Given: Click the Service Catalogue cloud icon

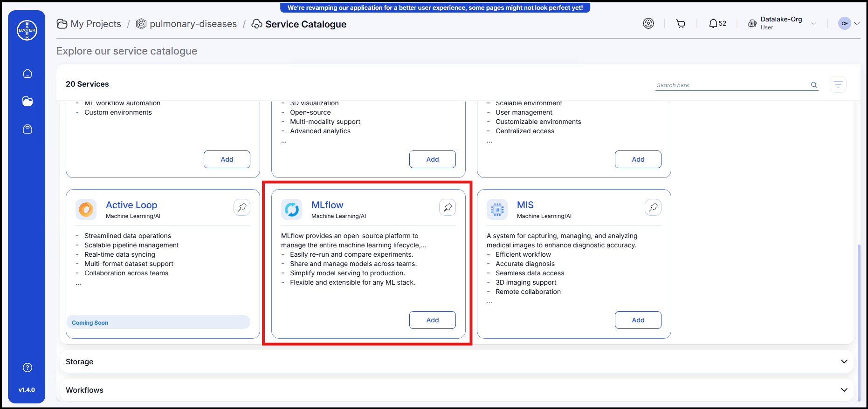Looking at the screenshot, I should (257, 24).
